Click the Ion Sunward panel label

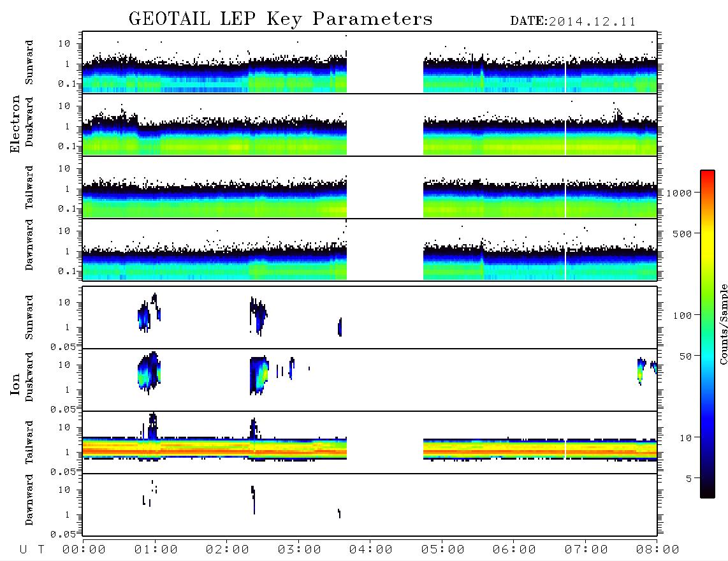pyautogui.click(x=29, y=317)
